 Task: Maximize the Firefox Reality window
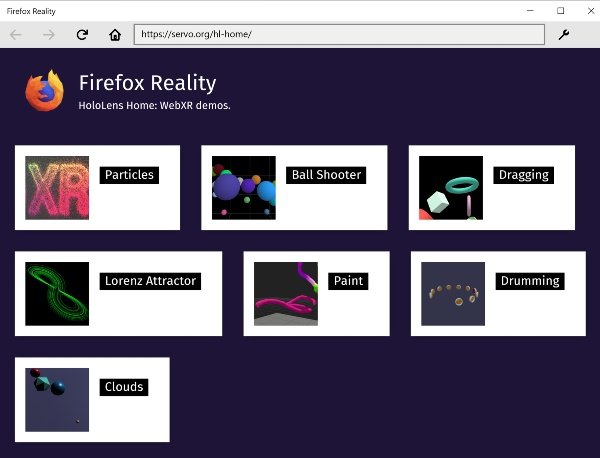[x=561, y=11]
